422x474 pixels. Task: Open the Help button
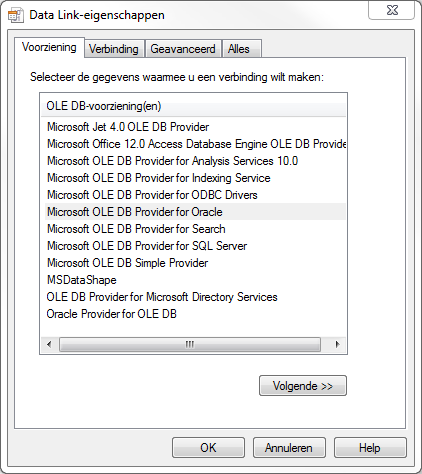[370, 448]
